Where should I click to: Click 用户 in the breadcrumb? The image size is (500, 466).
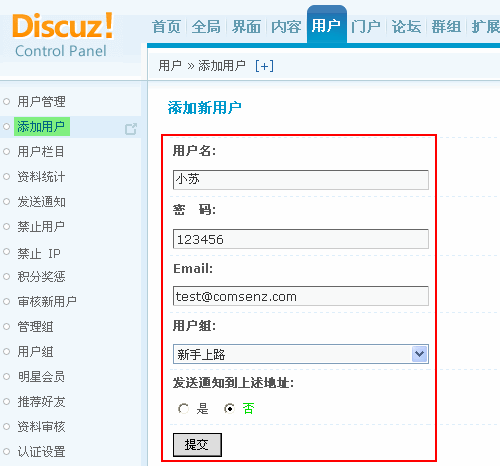(170, 66)
